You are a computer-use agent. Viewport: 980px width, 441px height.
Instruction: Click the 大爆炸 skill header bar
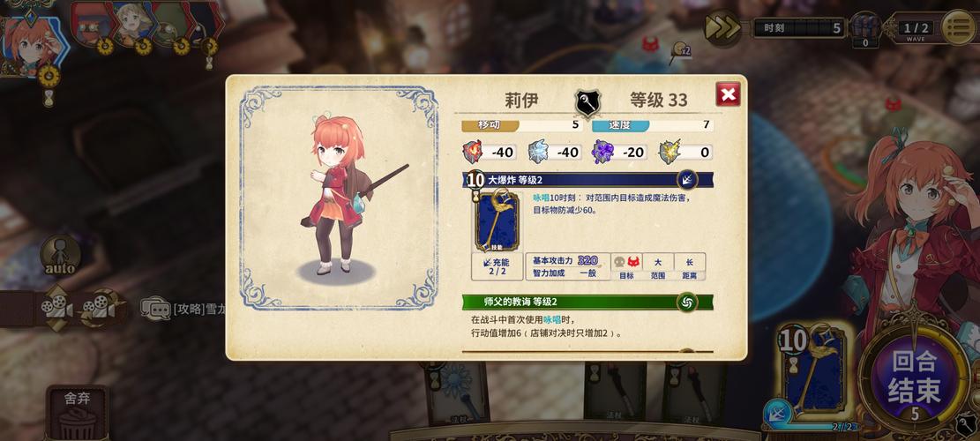tap(588, 180)
